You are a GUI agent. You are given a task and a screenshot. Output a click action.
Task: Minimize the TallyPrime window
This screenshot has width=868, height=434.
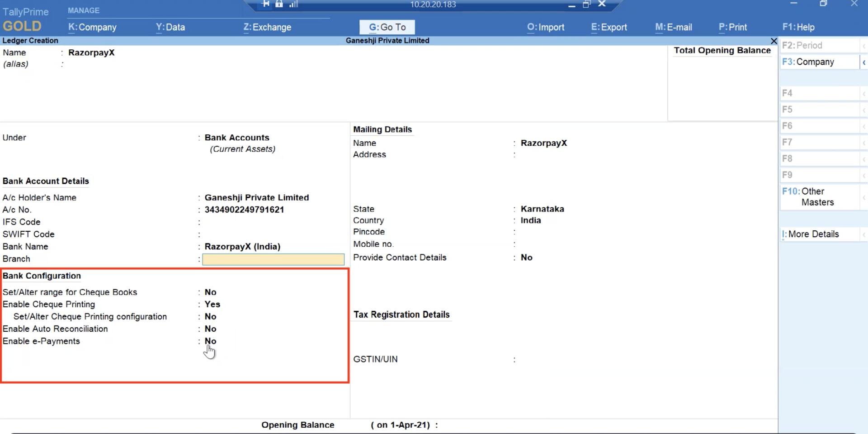(x=793, y=4)
